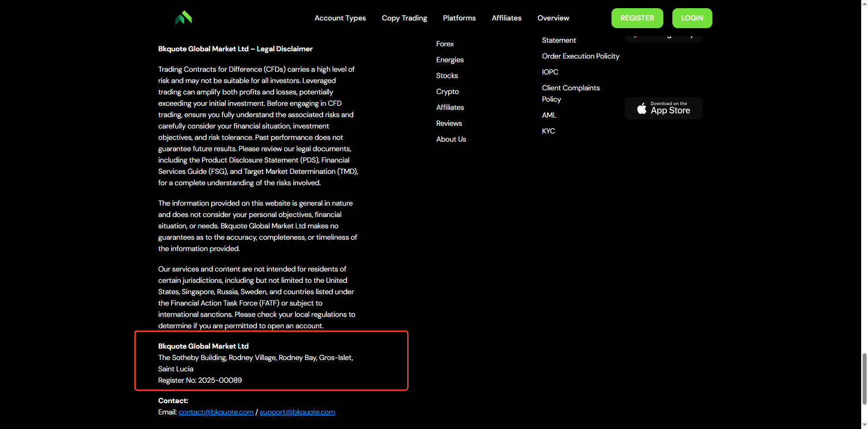Open the Affiliates footer link
This screenshot has height=429, width=868.
450,108
